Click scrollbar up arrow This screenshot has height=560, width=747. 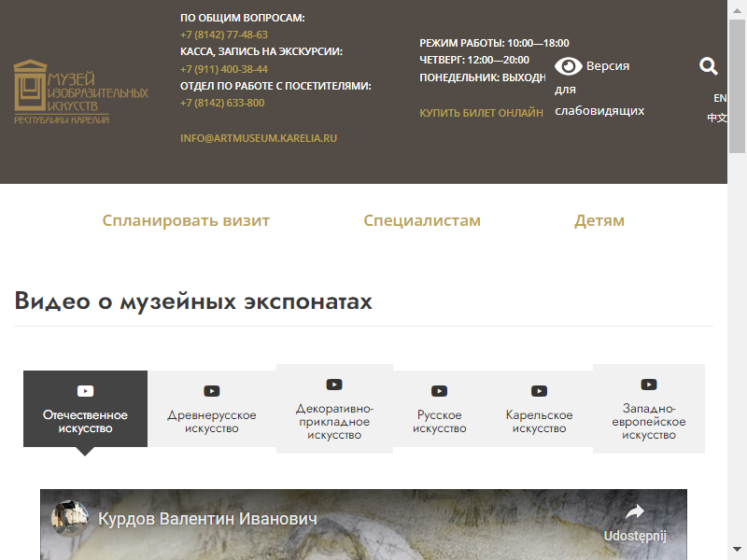point(737,9)
